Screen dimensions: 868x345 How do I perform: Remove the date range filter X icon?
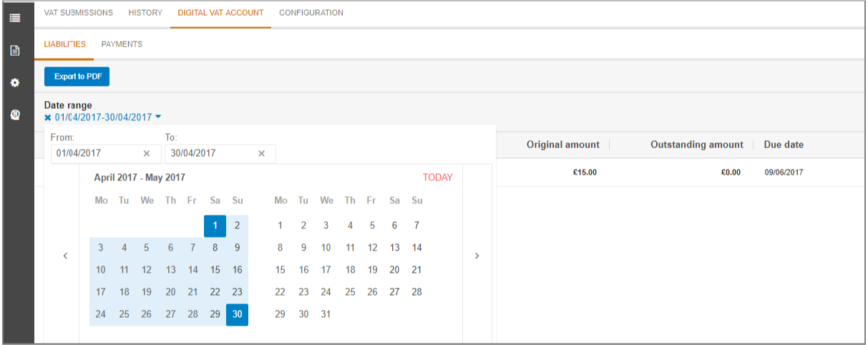click(x=48, y=117)
